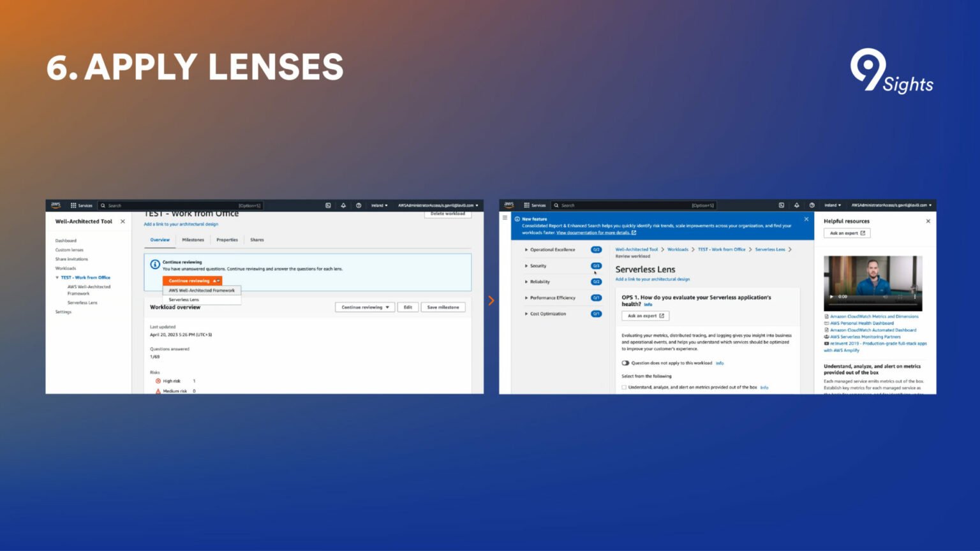
Task: Open the Ireland region selector
Action: click(378, 205)
